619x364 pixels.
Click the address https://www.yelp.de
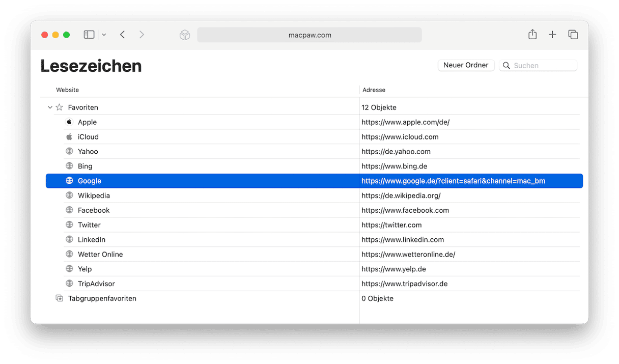tap(393, 269)
